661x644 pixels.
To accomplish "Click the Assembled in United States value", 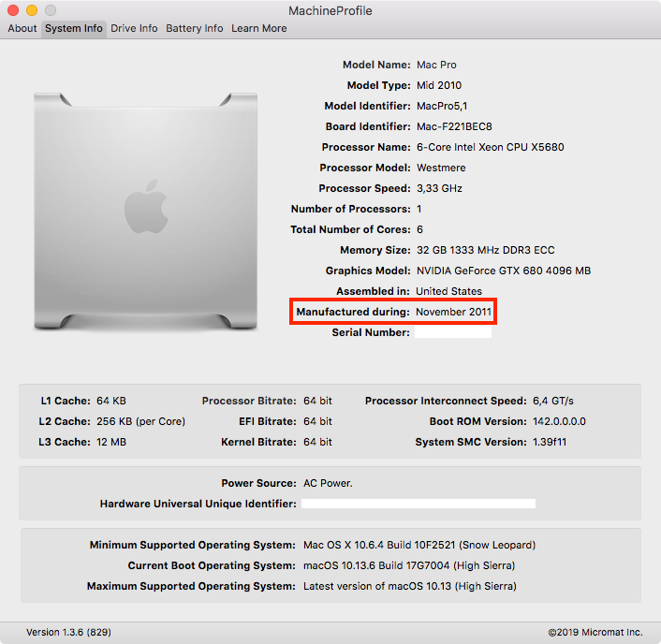I will [448, 292].
